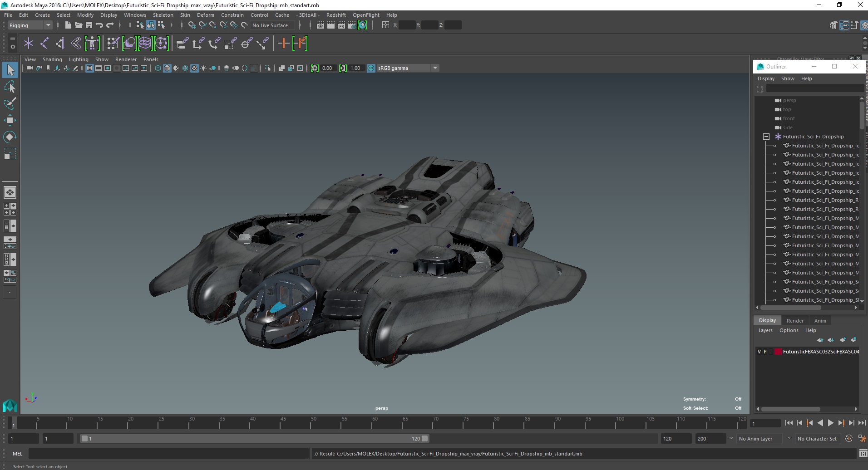
Task: Switch to the Render layer tab
Action: pyautogui.click(x=794, y=321)
